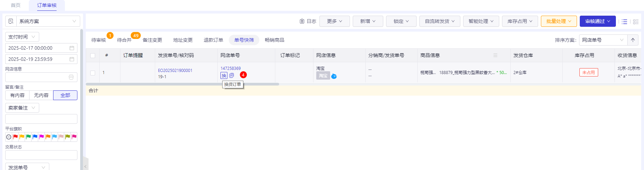Collapse the left filter sidebar arrow
Viewport: 644px width, 170px height.
[x=85, y=166]
